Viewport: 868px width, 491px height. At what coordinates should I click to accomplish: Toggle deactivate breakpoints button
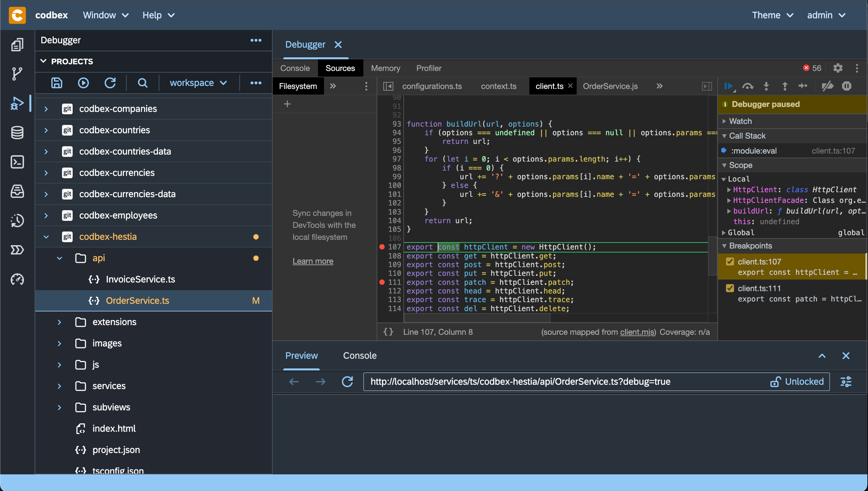click(828, 86)
